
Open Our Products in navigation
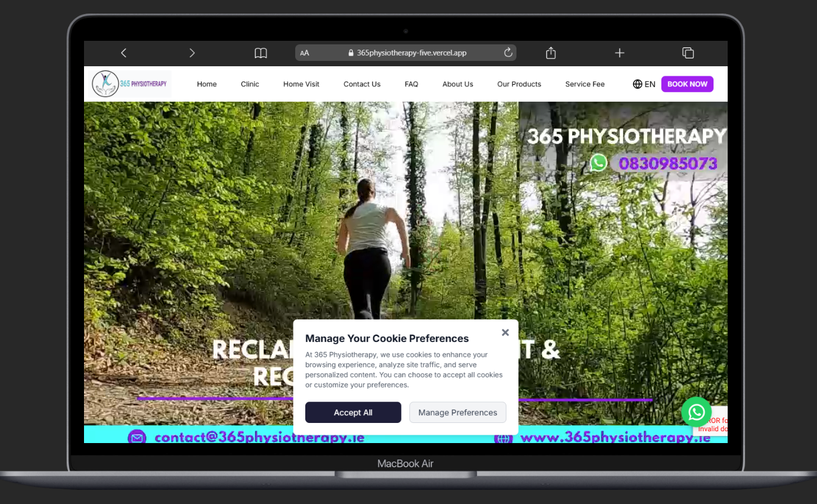519,84
